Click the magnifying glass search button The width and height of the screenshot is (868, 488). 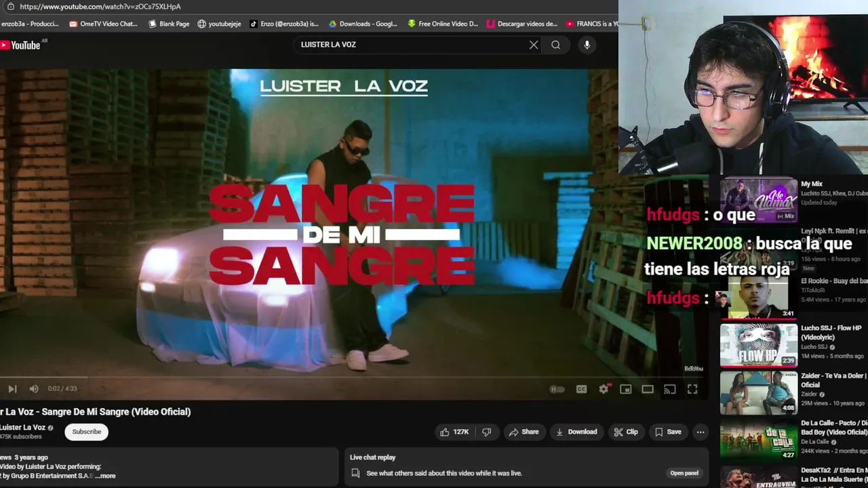point(555,45)
